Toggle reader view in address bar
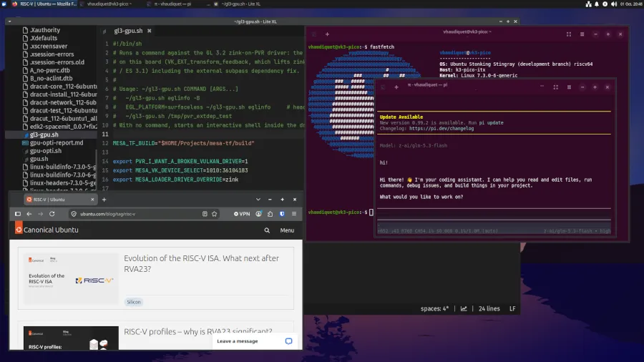The height and width of the screenshot is (362, 644). tap(205, 214)
